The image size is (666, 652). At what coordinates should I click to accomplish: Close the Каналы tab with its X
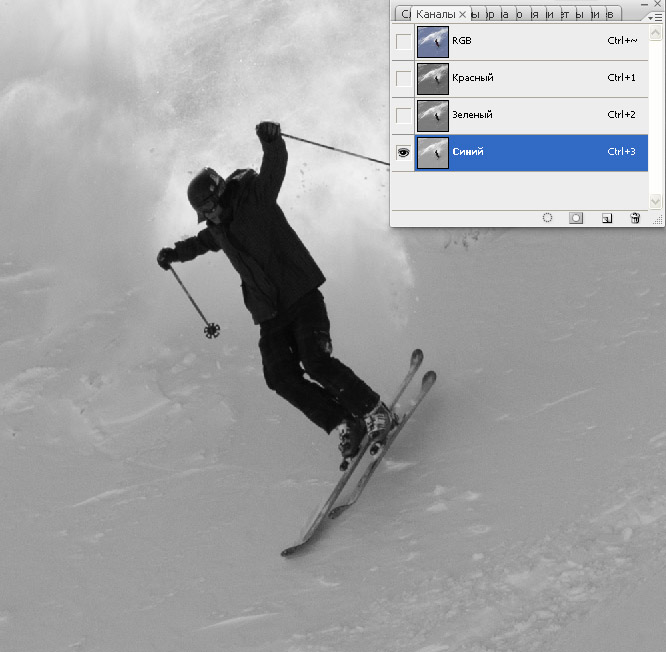pos(462,14)
